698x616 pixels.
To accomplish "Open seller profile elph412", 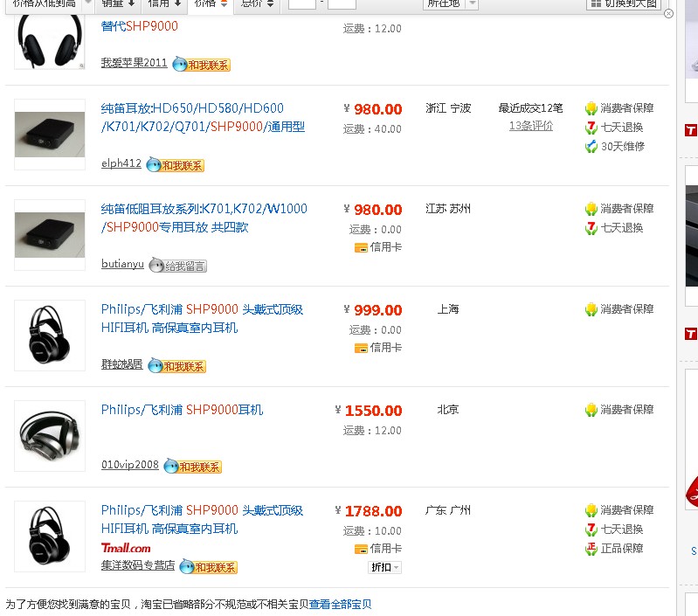I will click(x=121, y=163).
